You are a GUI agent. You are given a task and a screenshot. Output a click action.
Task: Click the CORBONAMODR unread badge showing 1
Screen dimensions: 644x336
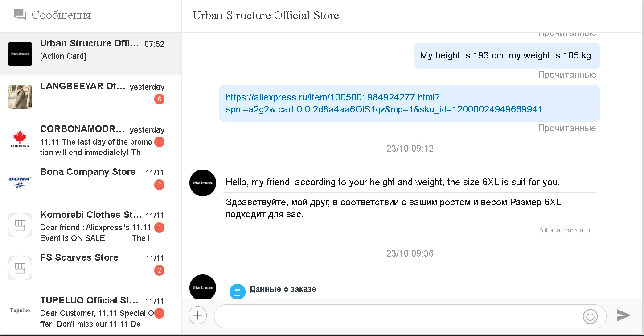pos(159,142)
